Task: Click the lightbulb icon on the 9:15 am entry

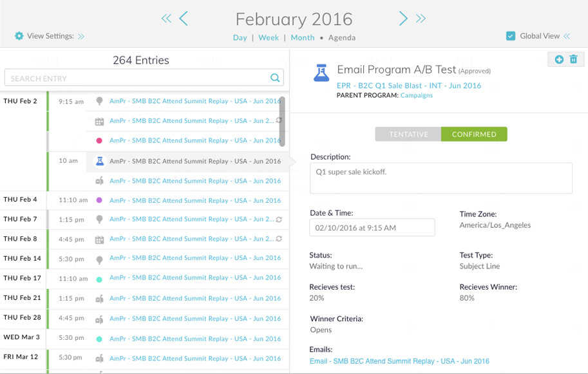Action: pos(99,101)
